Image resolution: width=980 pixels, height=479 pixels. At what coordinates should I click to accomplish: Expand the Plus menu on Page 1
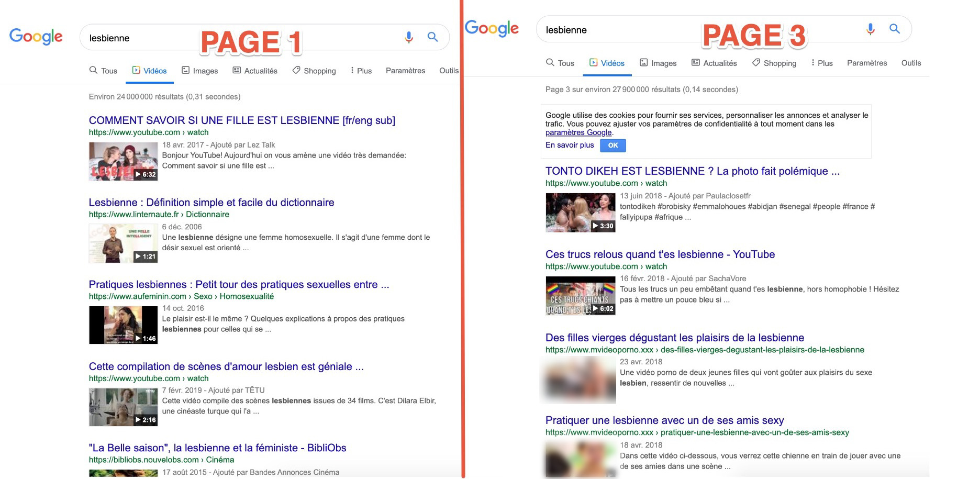point(361,71)
